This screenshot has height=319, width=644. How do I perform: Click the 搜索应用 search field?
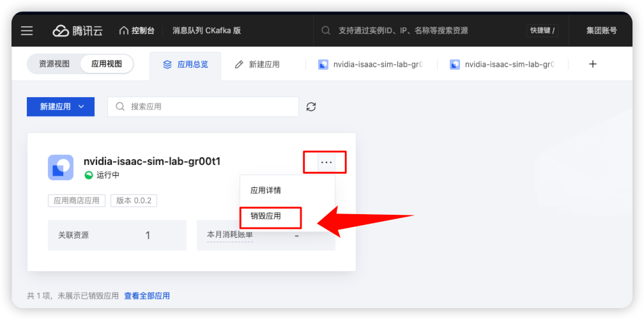point(203,107)
